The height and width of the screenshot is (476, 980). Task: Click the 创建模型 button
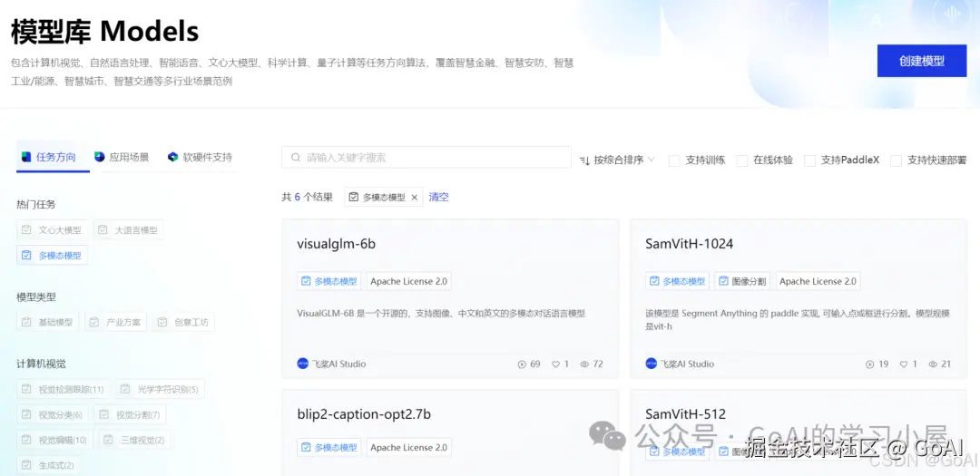(x=921, y=61)
